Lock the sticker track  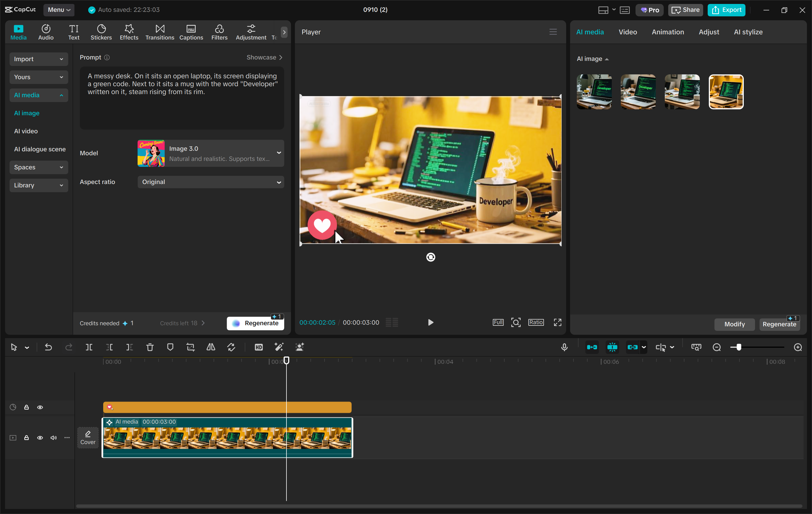(x=26, y=407)
